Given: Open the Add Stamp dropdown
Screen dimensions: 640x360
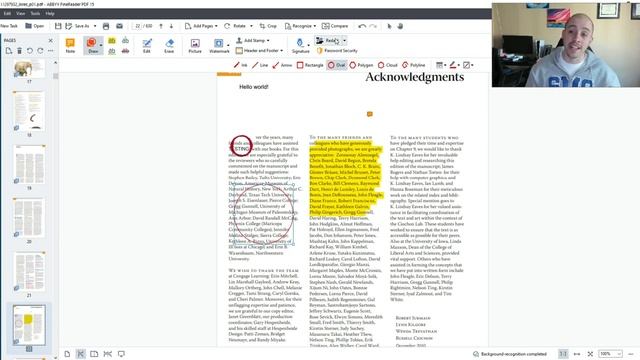Looking at the screenshot, I should [x=252, y=40].
